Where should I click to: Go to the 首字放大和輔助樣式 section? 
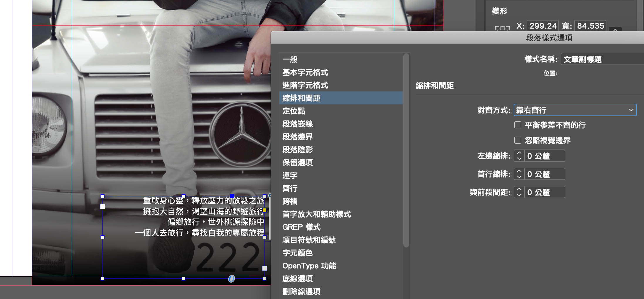click(316, 214)
